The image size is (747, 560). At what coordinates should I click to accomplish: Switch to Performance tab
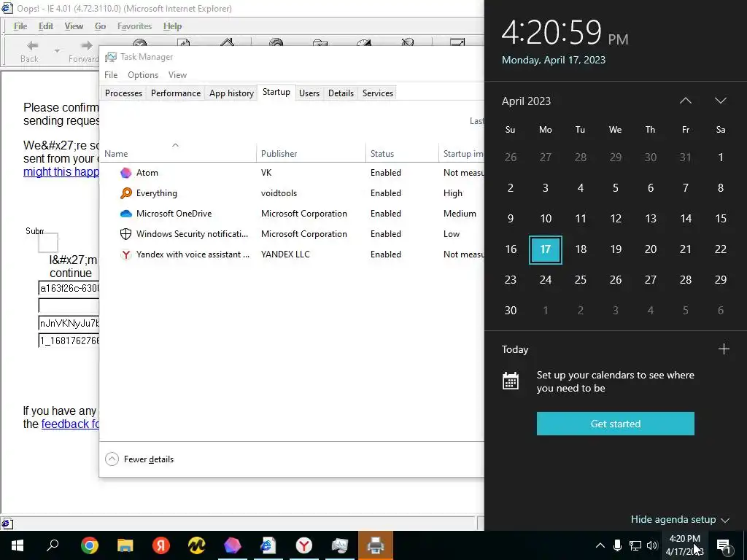coord(176,93)
